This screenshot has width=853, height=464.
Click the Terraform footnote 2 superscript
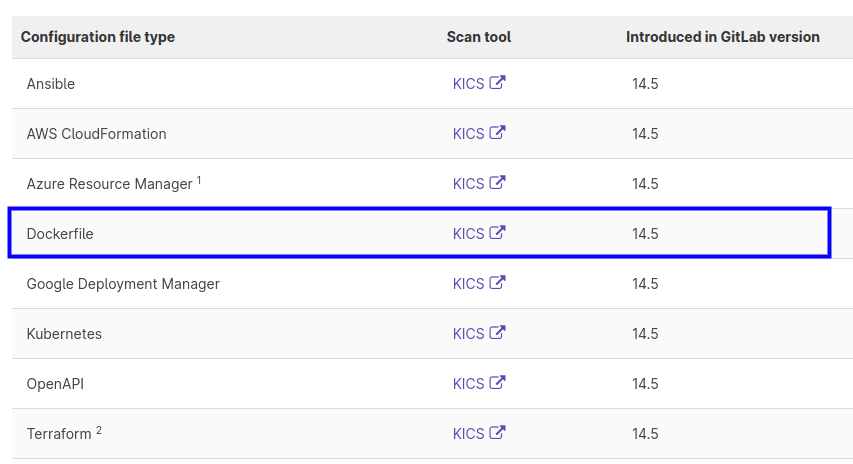99,430
